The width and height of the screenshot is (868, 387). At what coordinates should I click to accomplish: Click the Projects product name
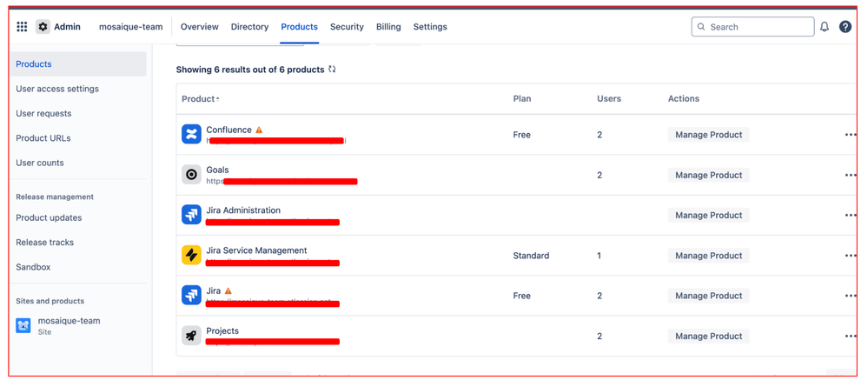click(222, 330)
